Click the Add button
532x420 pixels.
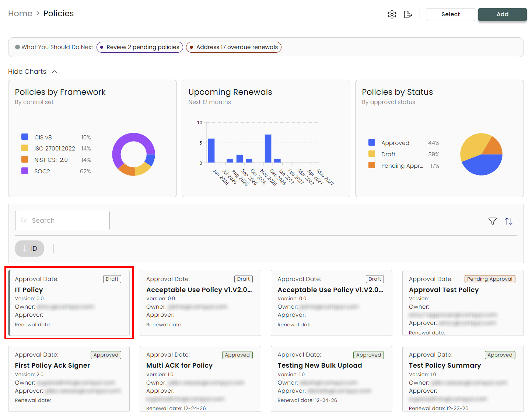[503, 14]
